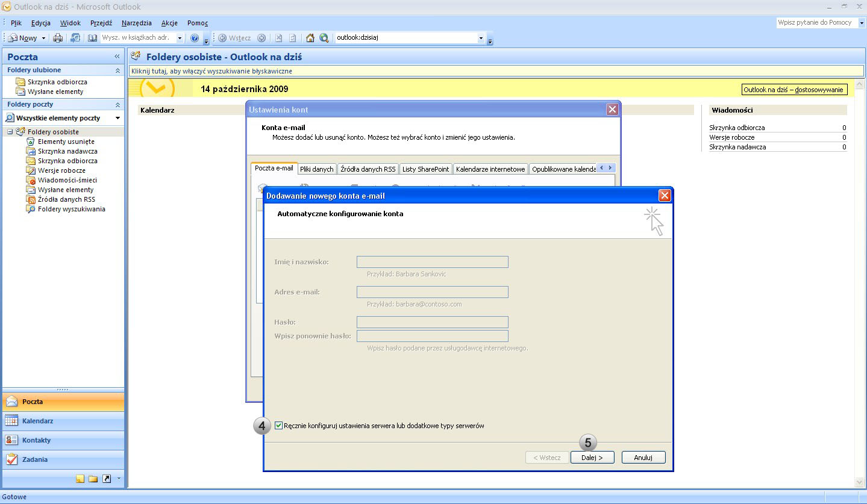Select the Foldery wyszukiwania folder
Viewport: 867px width, 504px height.
point(71,209)
